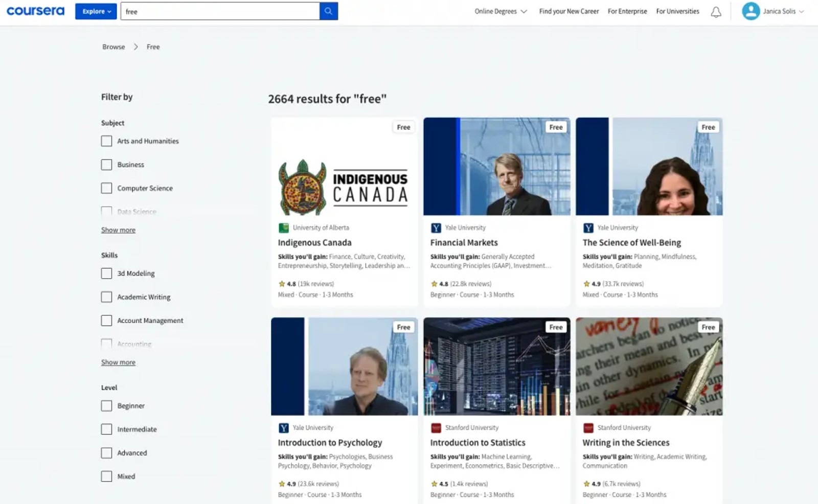Click Free badge on Financial Markets card

click(x=556, y=127)
